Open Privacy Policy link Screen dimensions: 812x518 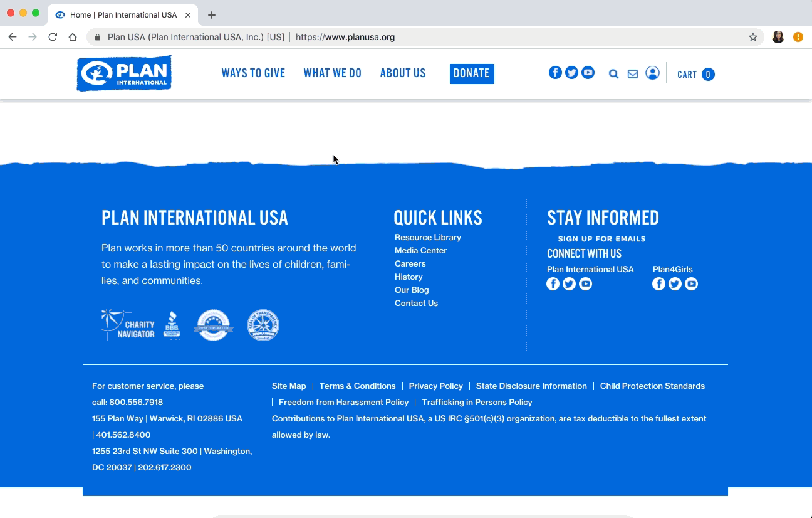tap(436, 386)
